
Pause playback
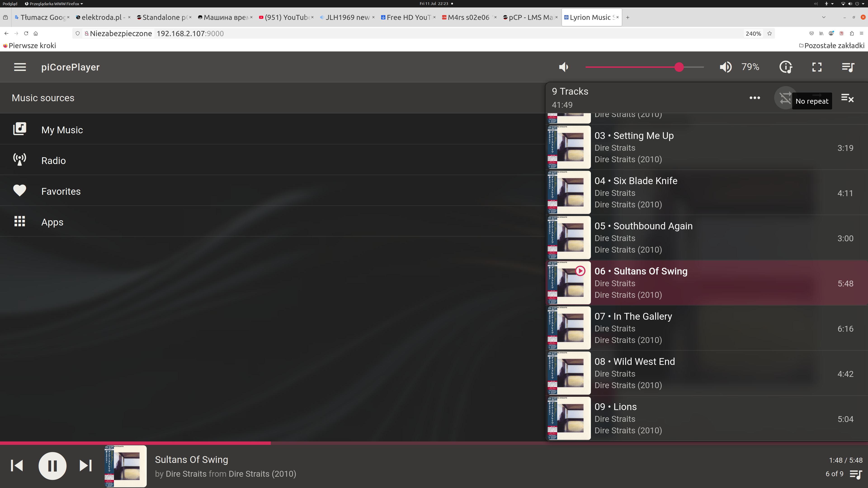click(x=52, y=466)
